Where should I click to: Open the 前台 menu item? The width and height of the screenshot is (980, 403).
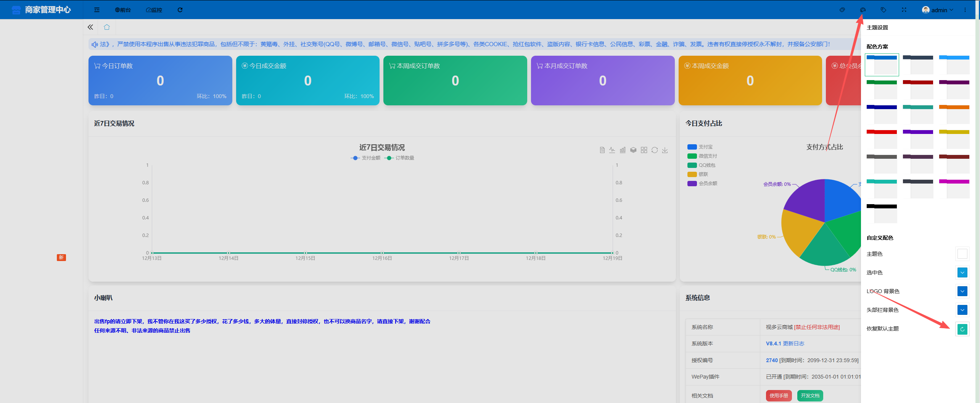pyautogui.click(x=123, y=10)
